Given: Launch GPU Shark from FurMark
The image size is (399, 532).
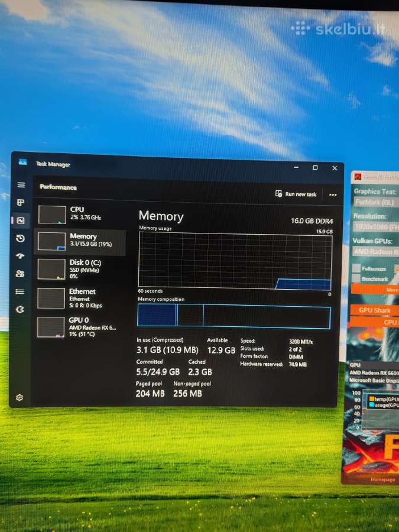Looking at the screenshot, I should tap(374, 310).
